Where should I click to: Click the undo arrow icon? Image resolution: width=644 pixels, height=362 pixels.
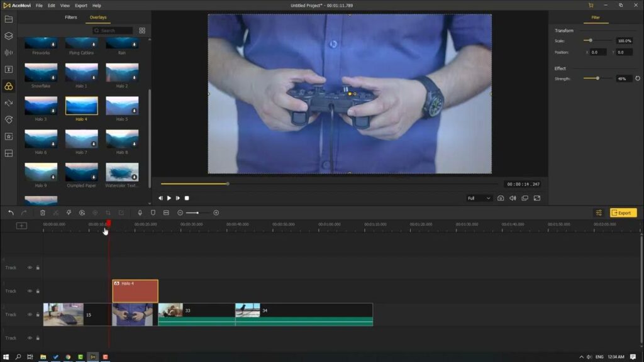[11, 212]
